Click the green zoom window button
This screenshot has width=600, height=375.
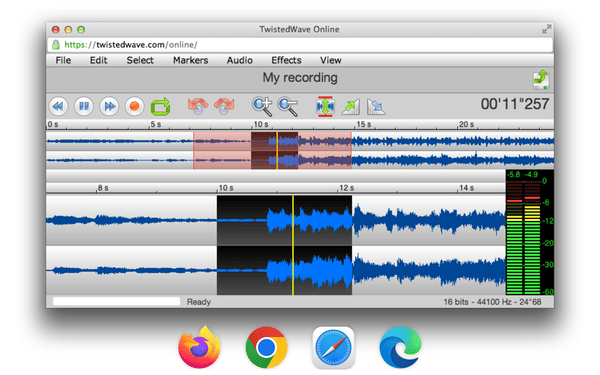coord(81,29)
